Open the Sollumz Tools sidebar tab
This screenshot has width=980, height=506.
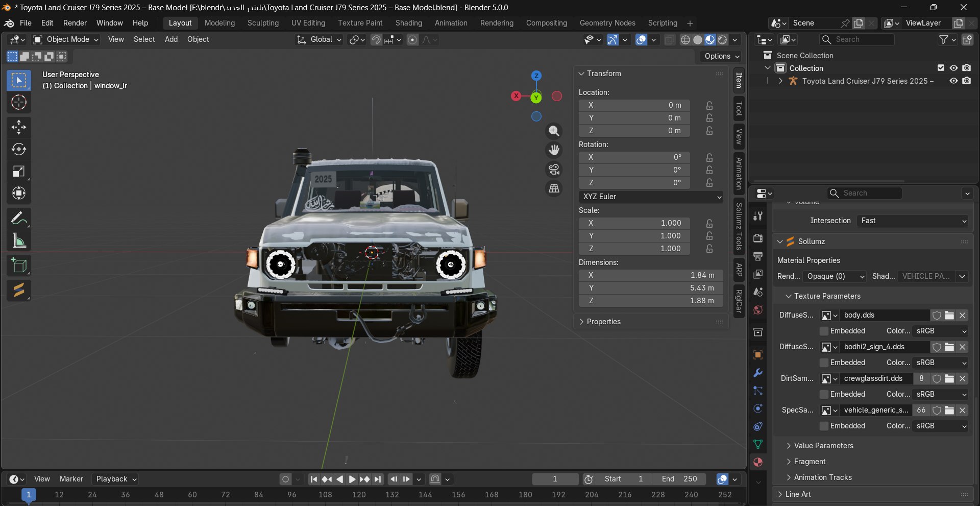point(739,227)
